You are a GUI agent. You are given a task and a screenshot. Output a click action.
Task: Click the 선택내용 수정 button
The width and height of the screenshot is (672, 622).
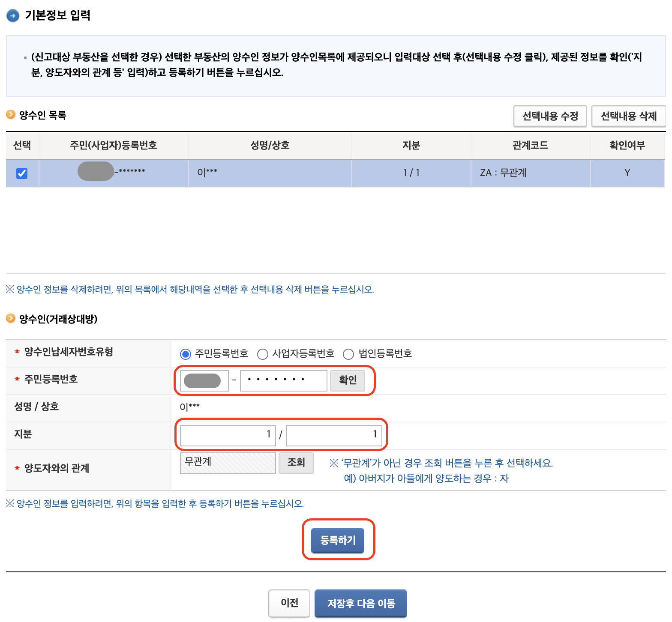[550, 116]
